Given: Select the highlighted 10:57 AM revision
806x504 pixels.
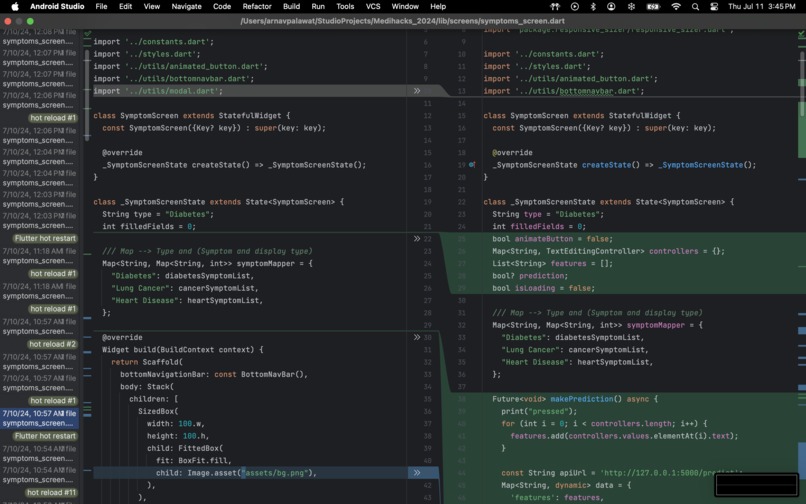Looking at the screenshot, I should (x=39, y=418).
